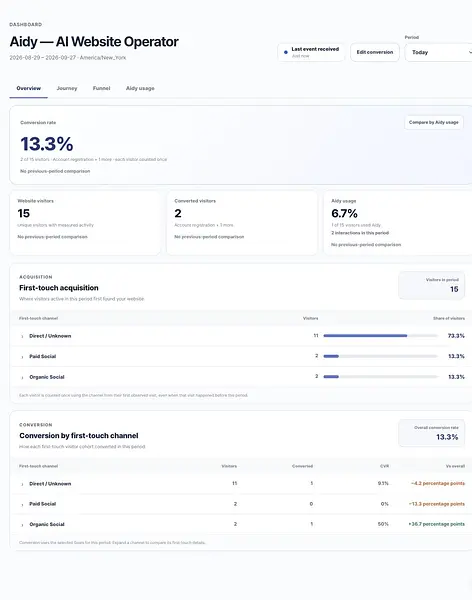Click the Last event received status dot
472x600 pixels.
[286, 52]
